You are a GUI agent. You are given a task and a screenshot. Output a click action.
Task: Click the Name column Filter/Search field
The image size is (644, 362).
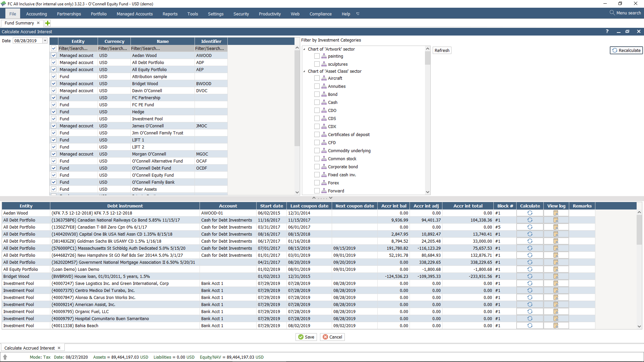(x=162, y=49)
